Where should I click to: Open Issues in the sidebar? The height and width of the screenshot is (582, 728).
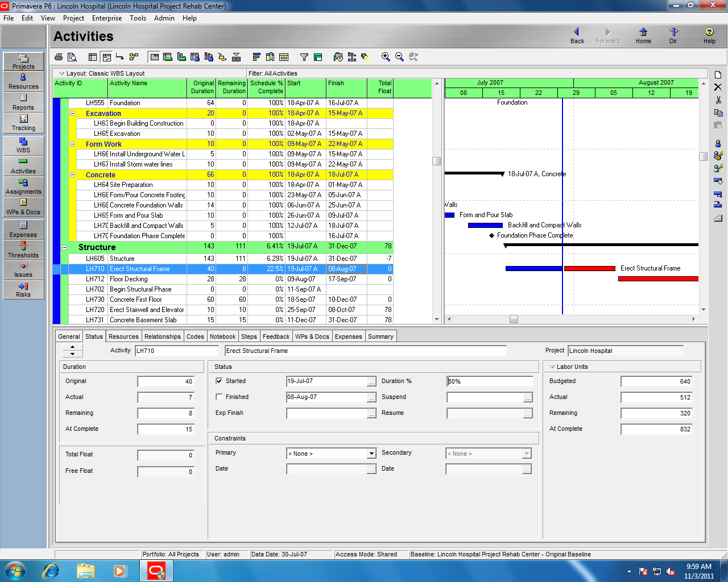(x=23, y=270)
